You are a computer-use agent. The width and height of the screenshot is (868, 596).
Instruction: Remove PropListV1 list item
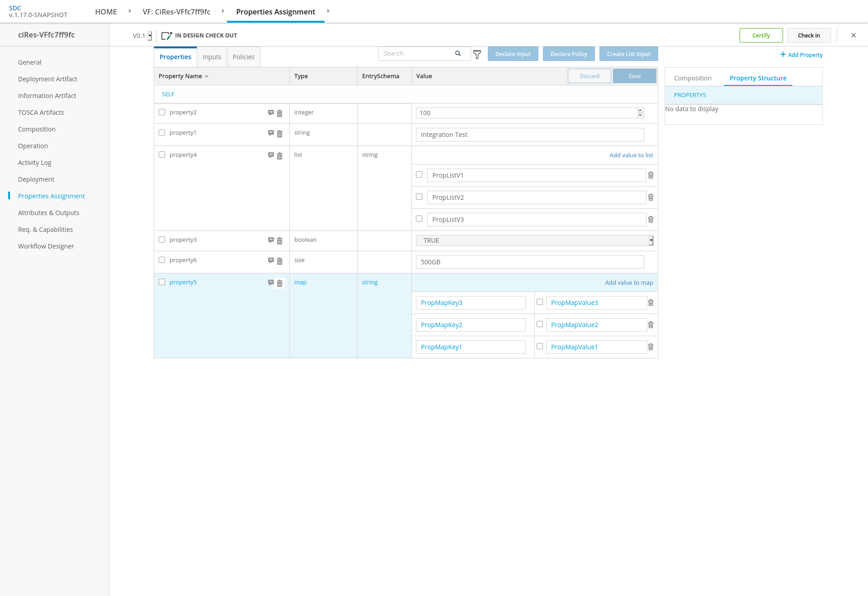(x=651, y=175)
